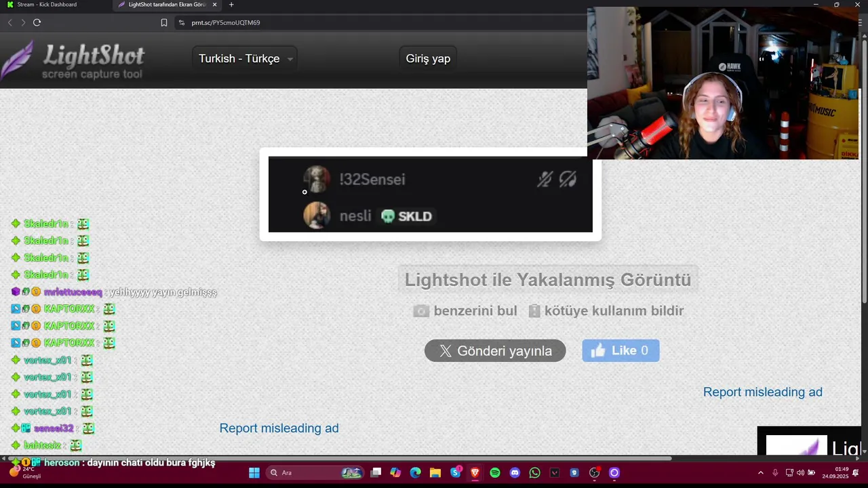This screenshot has width=868, height=488.
Task: Open OBS Studio from the taskbar
Action: point(595,472)
